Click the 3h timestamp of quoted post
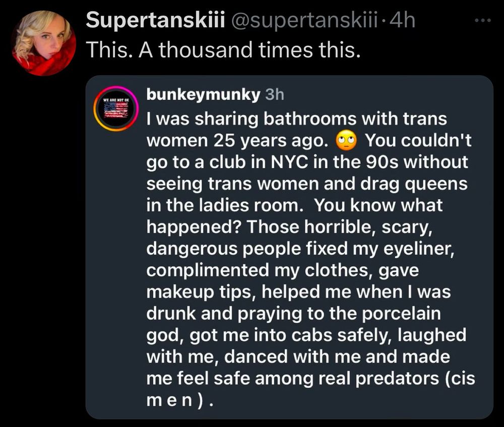The width and height of the screenshot is (504, 427). [x=275, y=94]
